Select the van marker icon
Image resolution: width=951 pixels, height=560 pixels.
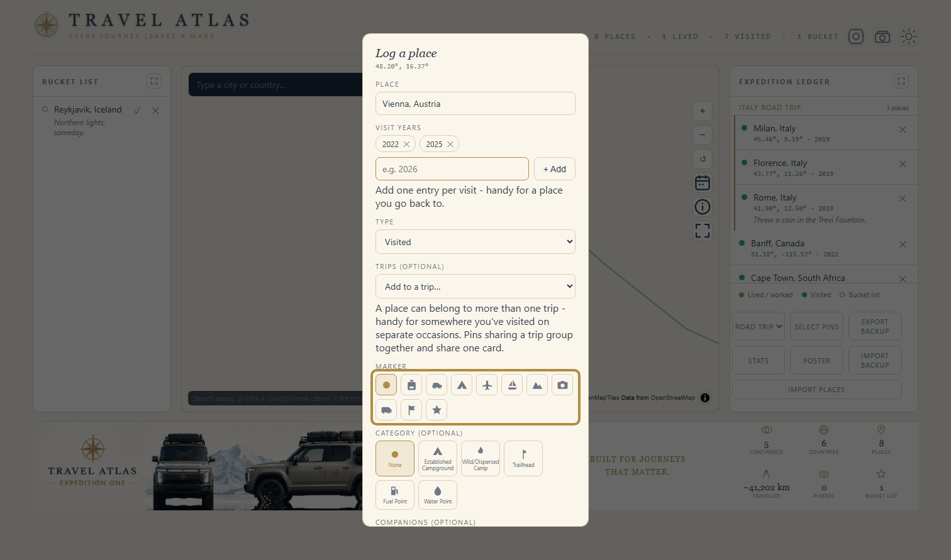386,410
